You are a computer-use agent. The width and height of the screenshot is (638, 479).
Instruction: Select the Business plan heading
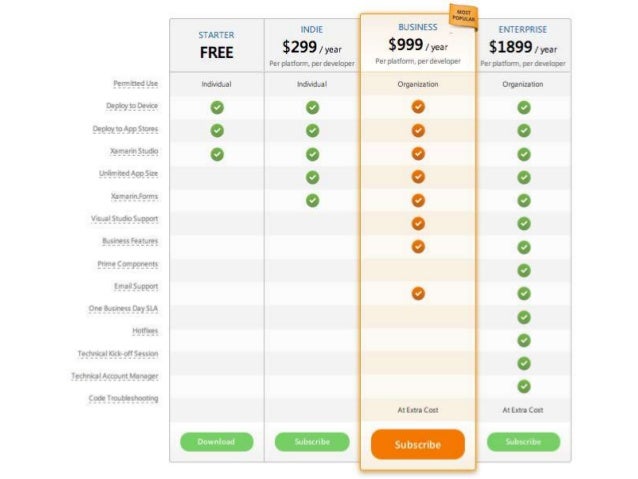pyautogui.click(x=417, y=27)
